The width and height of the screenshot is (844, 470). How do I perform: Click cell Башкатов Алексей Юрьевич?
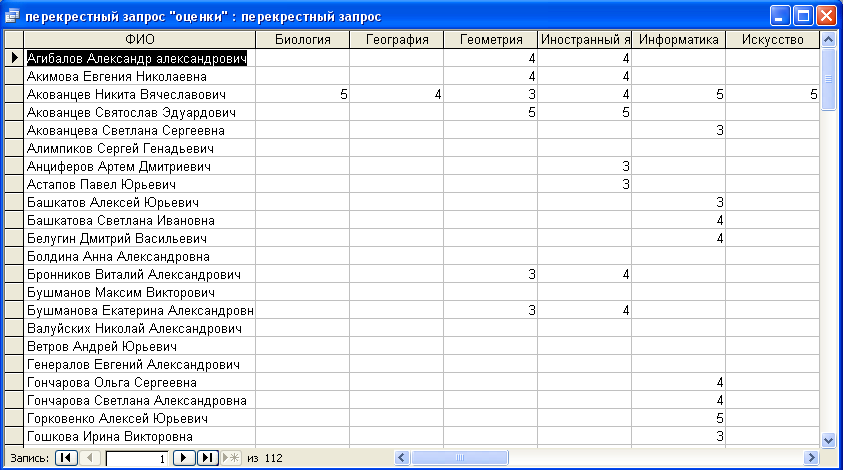(139, 202)
